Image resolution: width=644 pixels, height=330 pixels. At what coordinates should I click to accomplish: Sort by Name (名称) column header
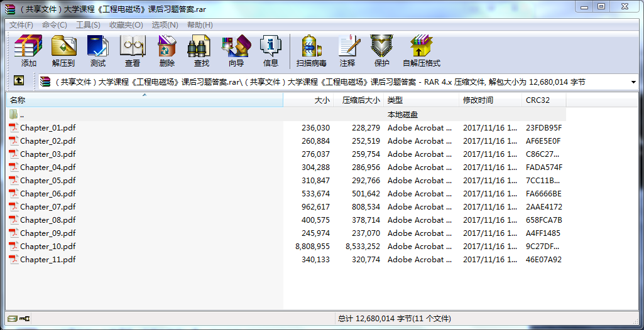click(145, 100)
